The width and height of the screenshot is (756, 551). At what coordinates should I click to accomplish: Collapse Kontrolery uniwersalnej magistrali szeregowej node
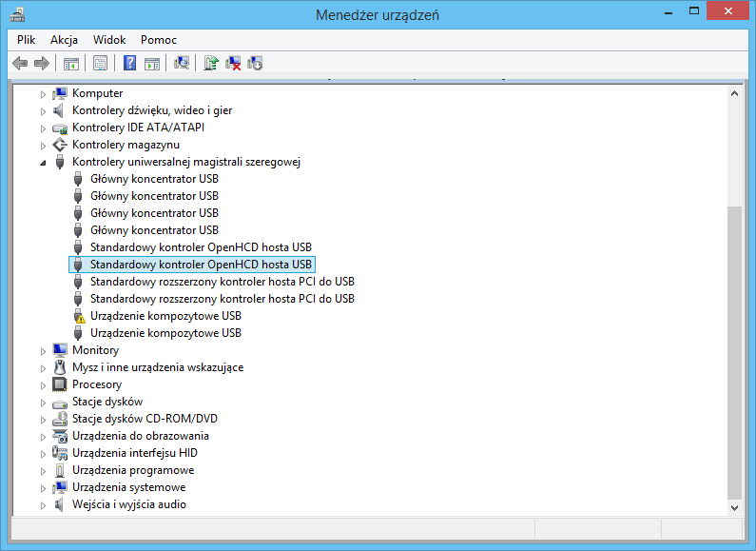click(43, 163)
